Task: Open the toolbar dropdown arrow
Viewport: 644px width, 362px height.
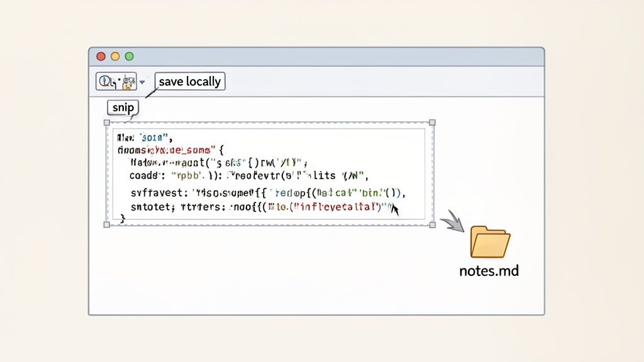Action: [142, 82]
